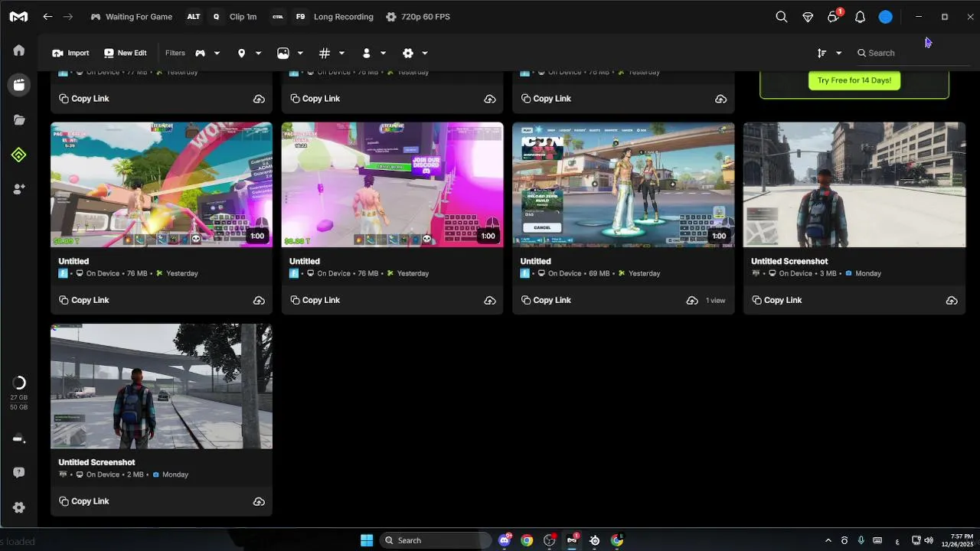The height and width of the screenshot is (551, 980).
Task: Click the Long Recording hotkey indicator
Action: tap(322, 17)
